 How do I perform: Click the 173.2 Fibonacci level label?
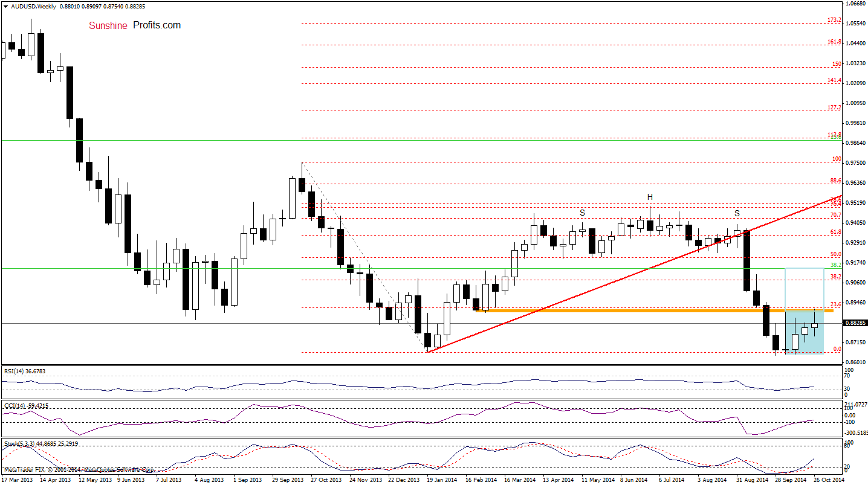pos(834,20)
